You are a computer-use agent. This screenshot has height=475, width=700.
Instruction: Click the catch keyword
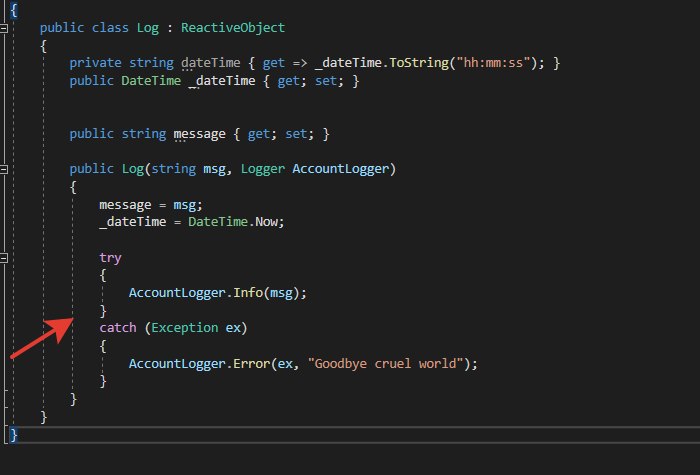[118, 328]
